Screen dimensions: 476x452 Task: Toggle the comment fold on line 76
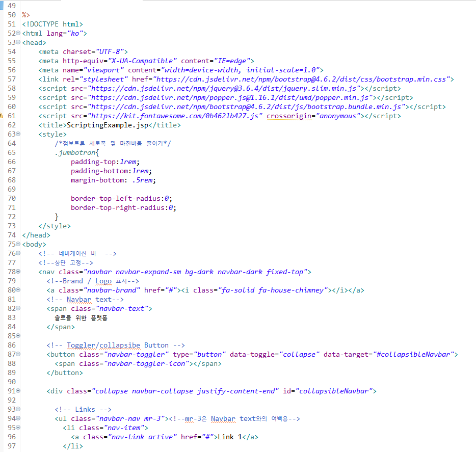18,253
